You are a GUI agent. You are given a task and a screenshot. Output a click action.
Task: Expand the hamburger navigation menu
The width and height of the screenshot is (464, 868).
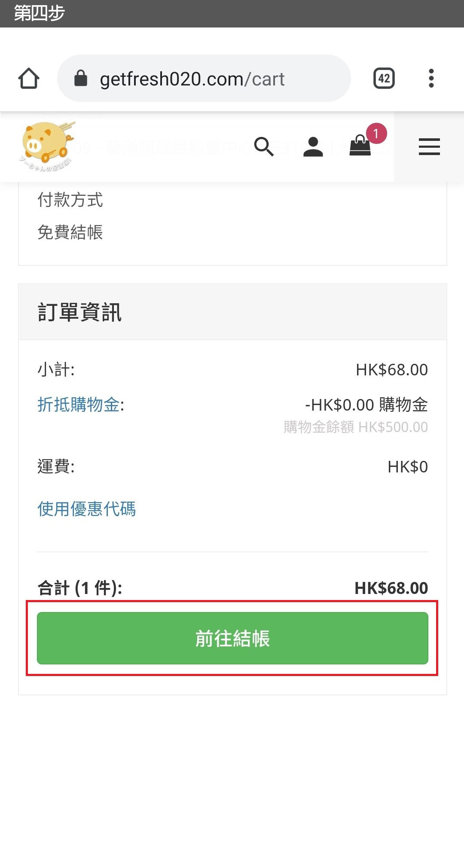pos(429,147)
